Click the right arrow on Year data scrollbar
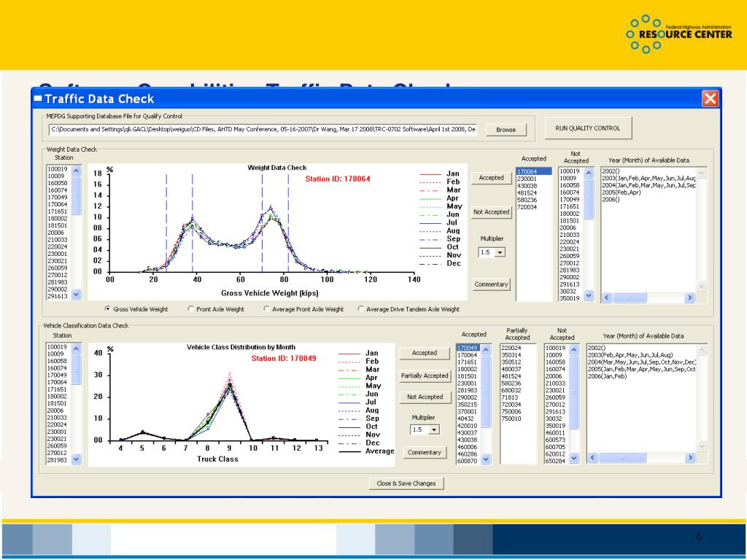747x560 pixels. pyautogui.click(x=690, y=297)
